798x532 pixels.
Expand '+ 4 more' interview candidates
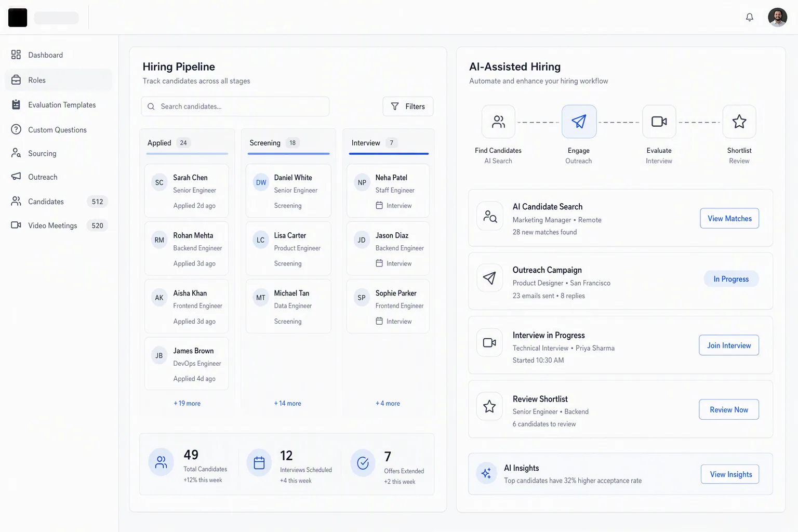pyautogui.click(x=388, y=403)
